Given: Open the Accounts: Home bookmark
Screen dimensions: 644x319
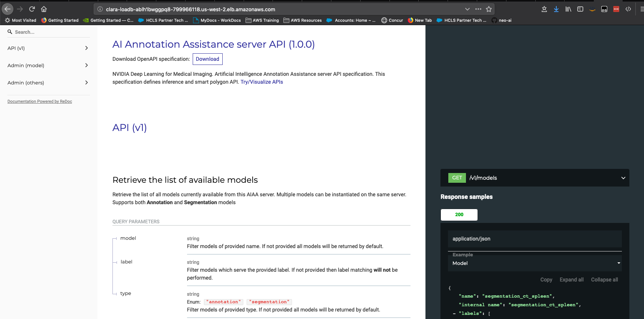Looking at the screenshot, I should click(351, 20).
